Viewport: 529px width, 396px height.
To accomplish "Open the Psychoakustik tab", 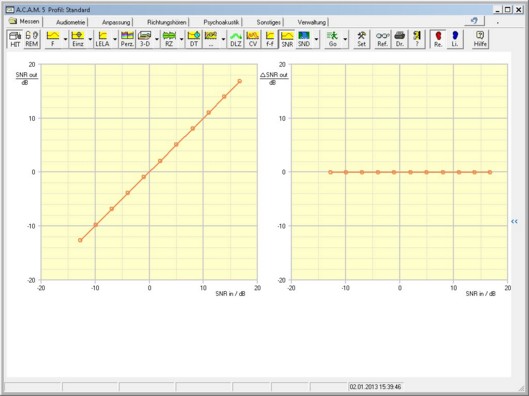I will click(221, 22).
